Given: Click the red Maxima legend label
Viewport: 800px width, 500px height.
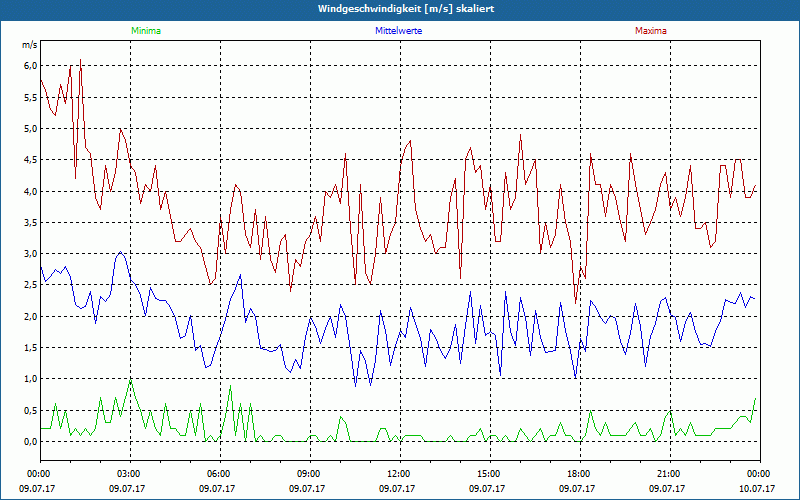Looking at the screenshot, I should (651, 31).
